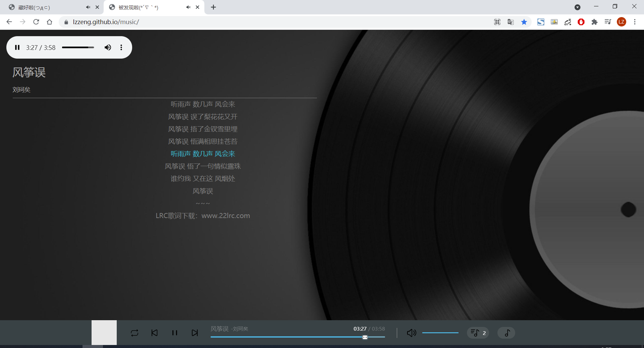Close the second browser tab
This screenshot has height=348, width=644.
click(198, 7)
